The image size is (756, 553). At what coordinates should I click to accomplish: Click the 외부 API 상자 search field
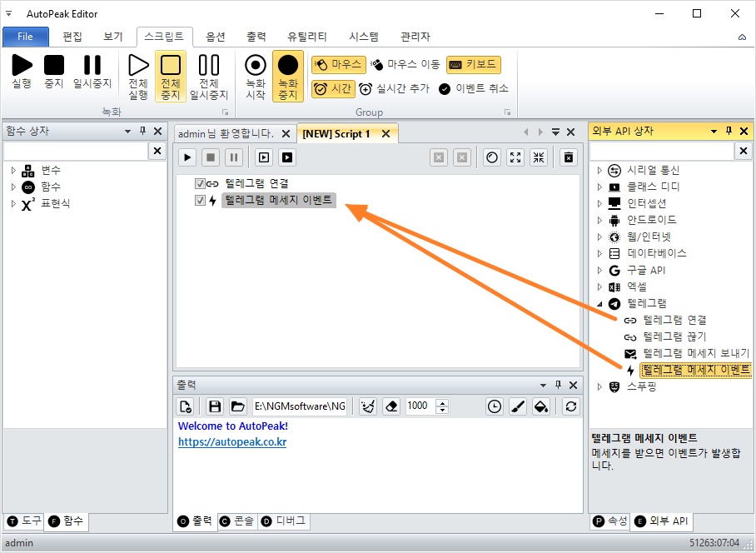(x=661, y=152)
